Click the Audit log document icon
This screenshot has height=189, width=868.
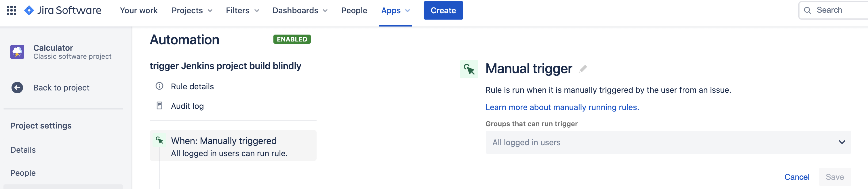click(159, 106)
